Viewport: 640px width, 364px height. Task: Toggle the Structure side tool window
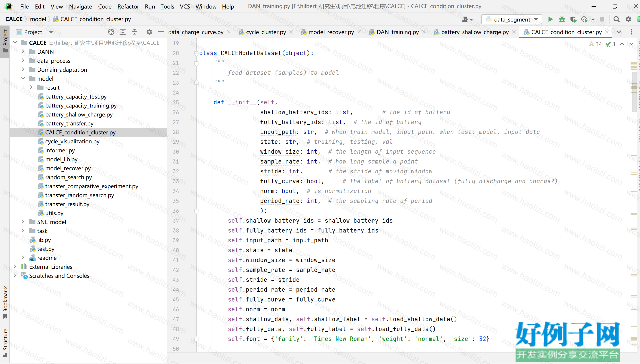click(x=5, y=342)
